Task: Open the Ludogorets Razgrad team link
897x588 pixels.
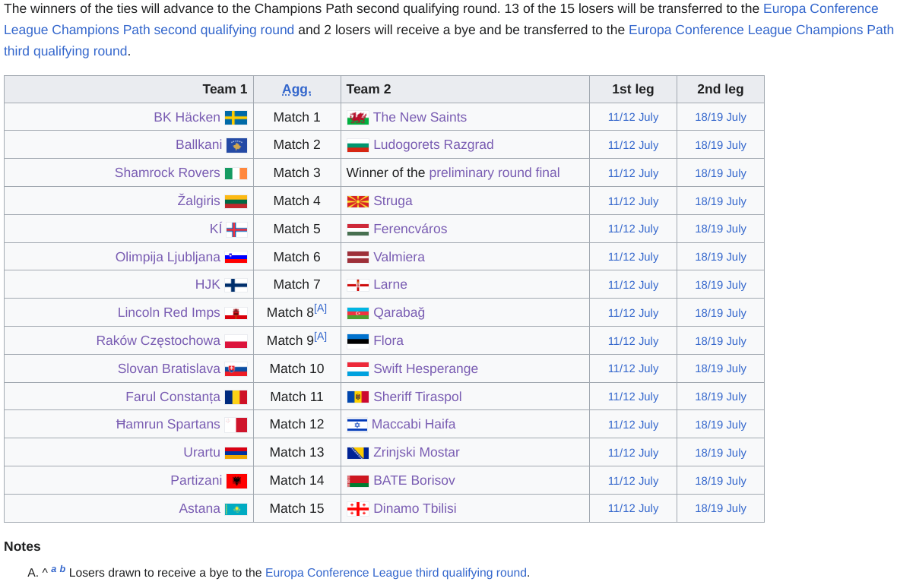Action: [x=433, y=145]
